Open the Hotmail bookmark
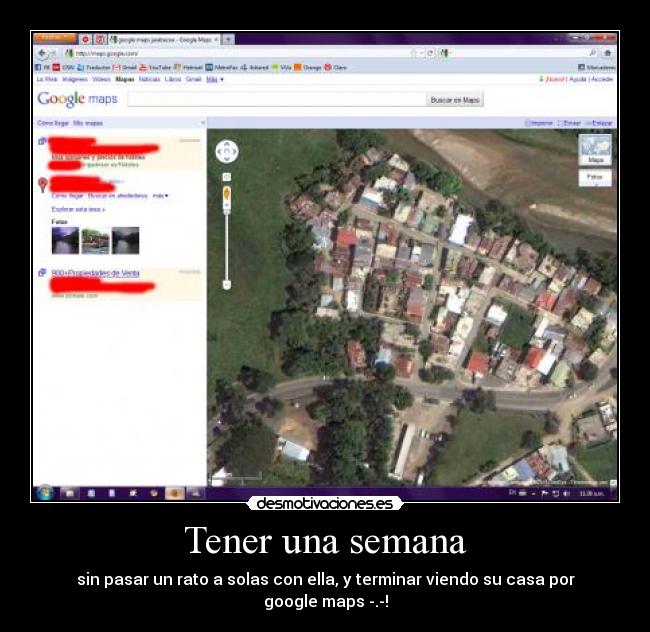Screen dimensions: 650x632 point(188,67)
